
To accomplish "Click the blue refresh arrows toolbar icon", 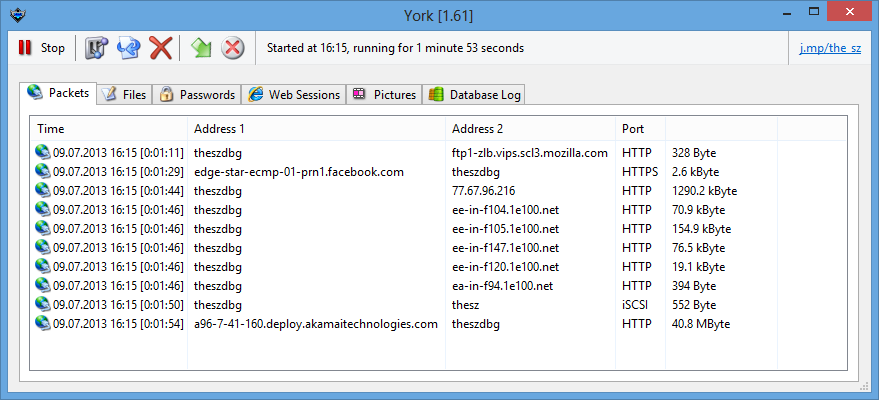I will pyautogui.click(x=128, y=48).
